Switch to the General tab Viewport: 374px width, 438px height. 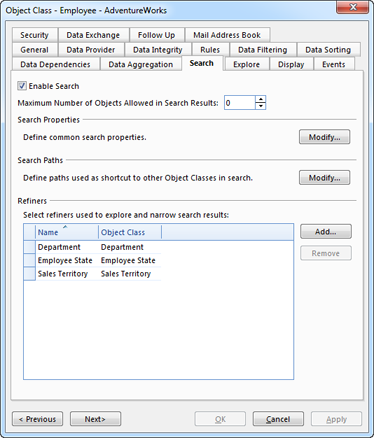click(x=35, y=50)
